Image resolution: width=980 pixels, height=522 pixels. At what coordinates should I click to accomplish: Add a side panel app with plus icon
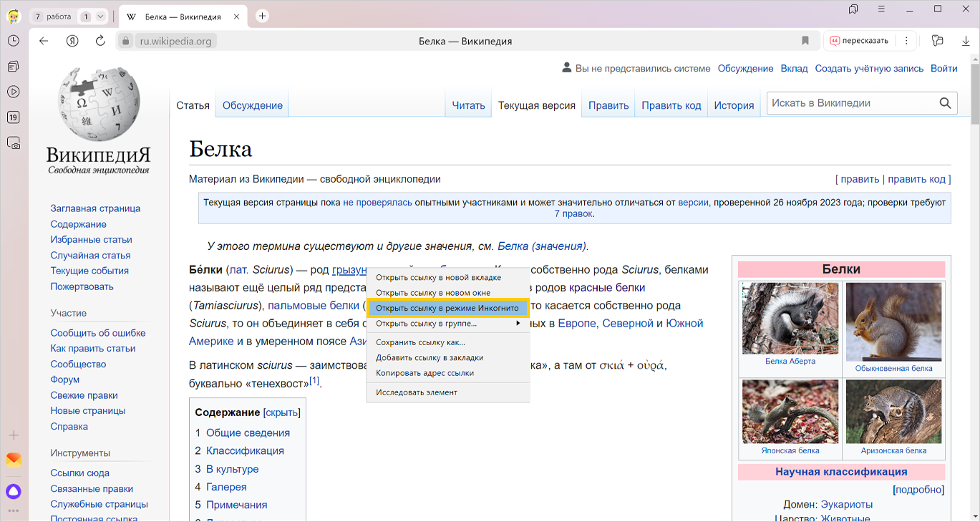point(14,435)
